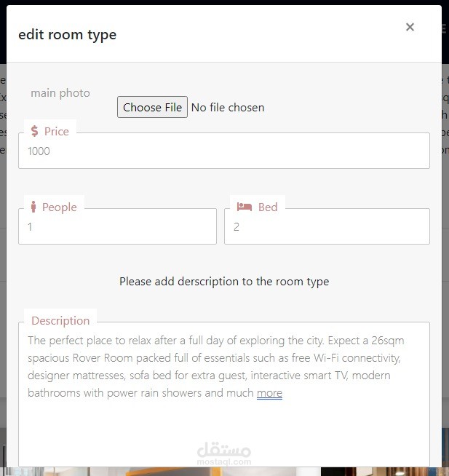Click the person icon beside People

(x=33, y=207)
